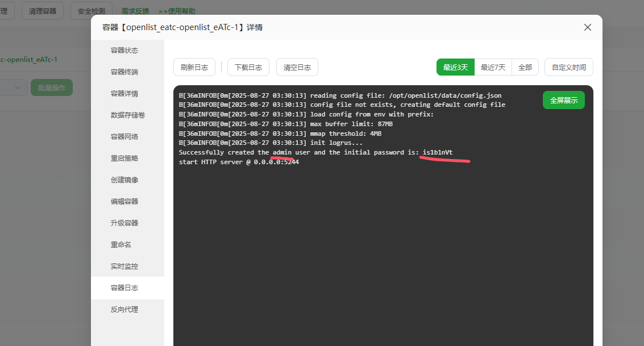Click the 刷新日志 refresh log button
Viewport: 644px width, 346px height.
[194, 67]
